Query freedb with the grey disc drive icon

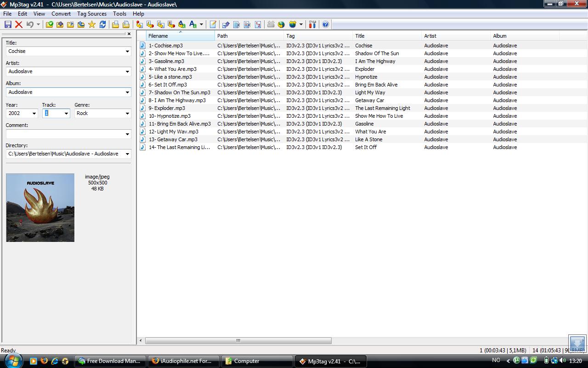click(271, 24)
